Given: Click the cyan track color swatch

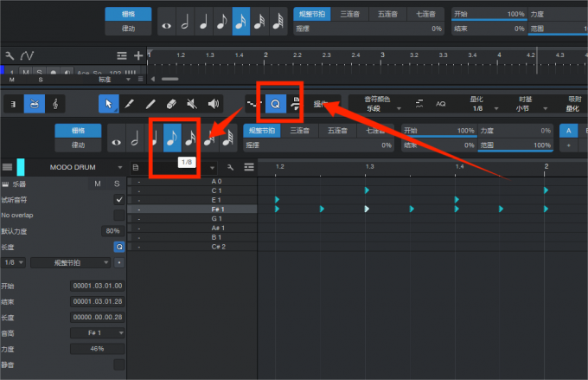Looking at the screenshot, I should click(x=21, y=167).
